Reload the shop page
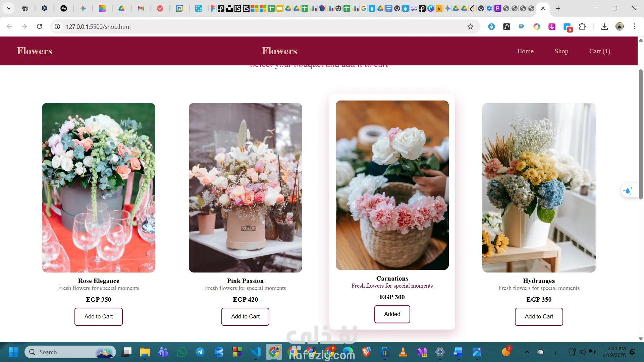Screen dimensions: 644x362 point(39,26)
